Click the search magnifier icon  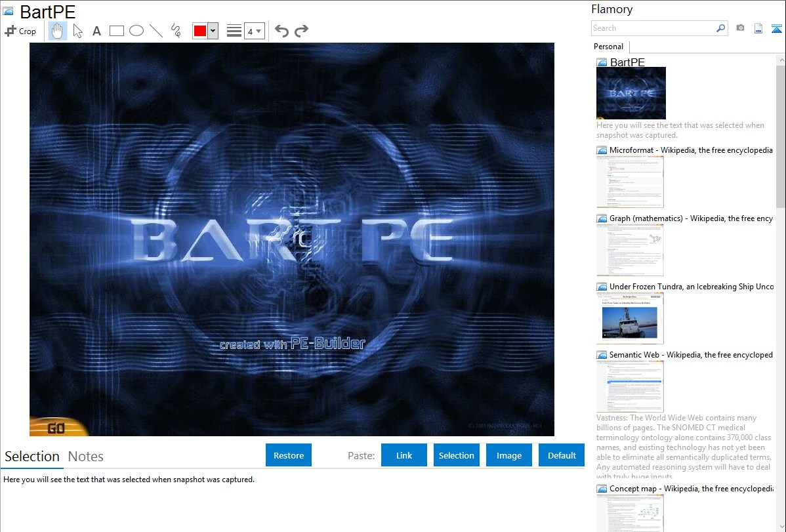pos(720,28)
